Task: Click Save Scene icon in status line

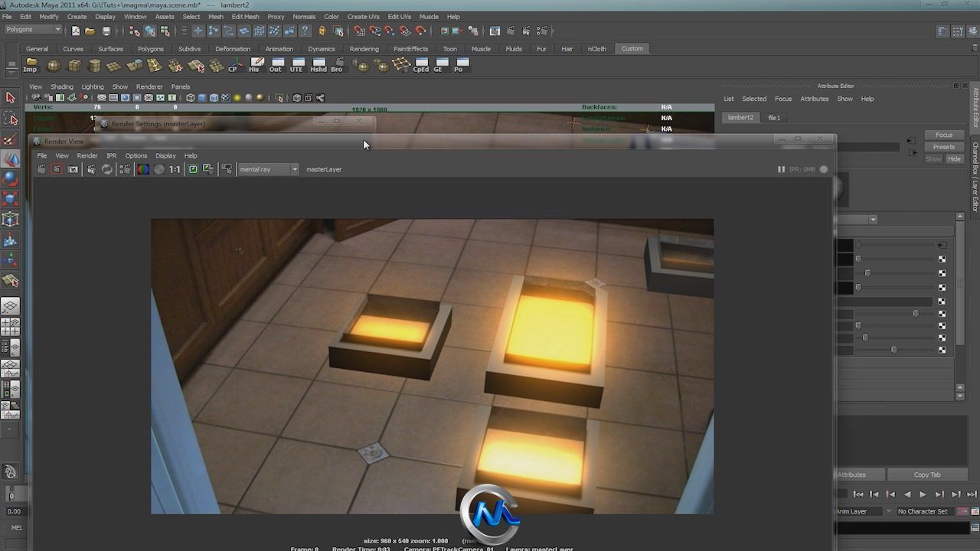Action: 106,31
